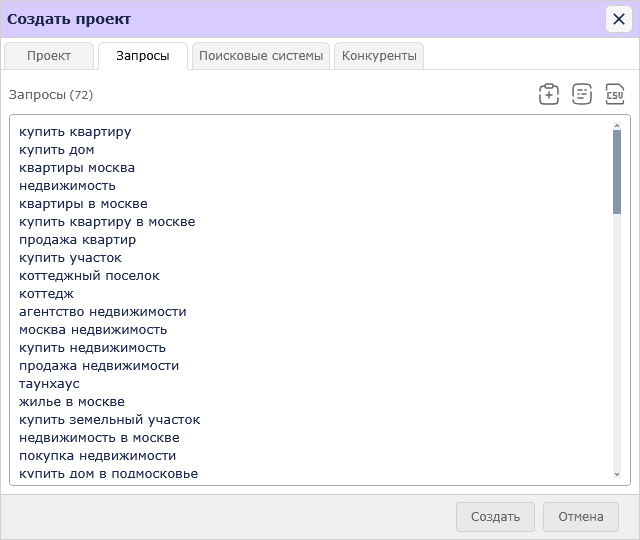Click the line 'продажа квартир'

(78, 240)
